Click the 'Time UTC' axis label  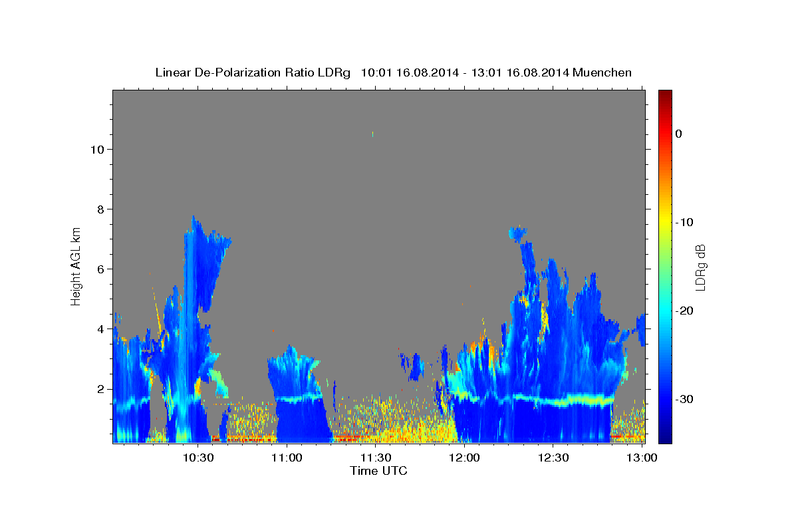tap(378, 471)
